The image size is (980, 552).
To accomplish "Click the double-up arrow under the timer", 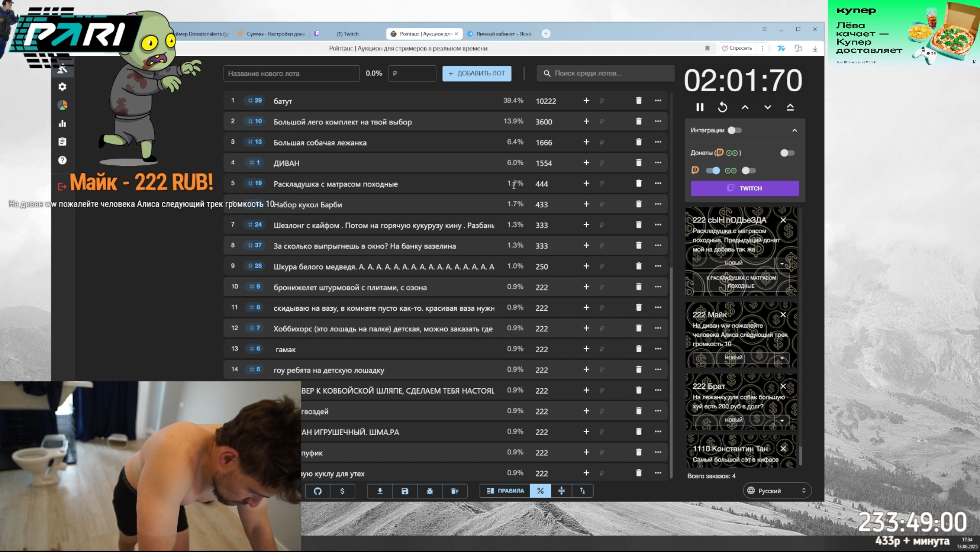I will point(790,107).
